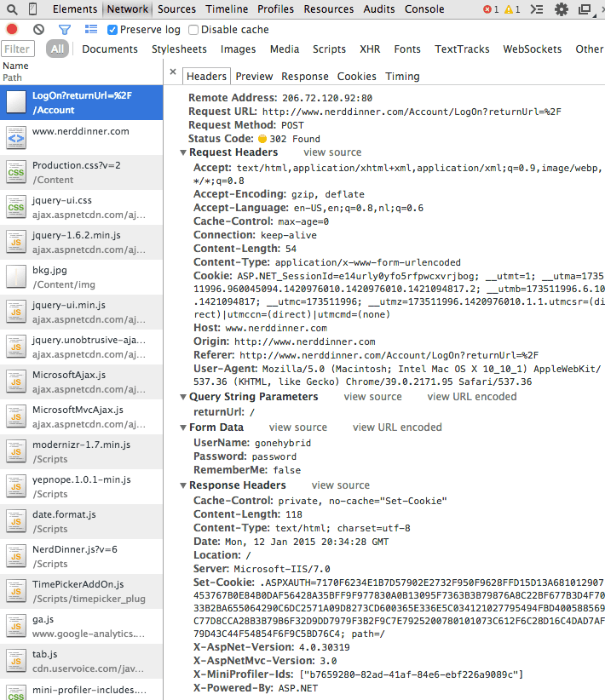Click view URL encoded beside Form Data
605x700 pixels.
397,427
